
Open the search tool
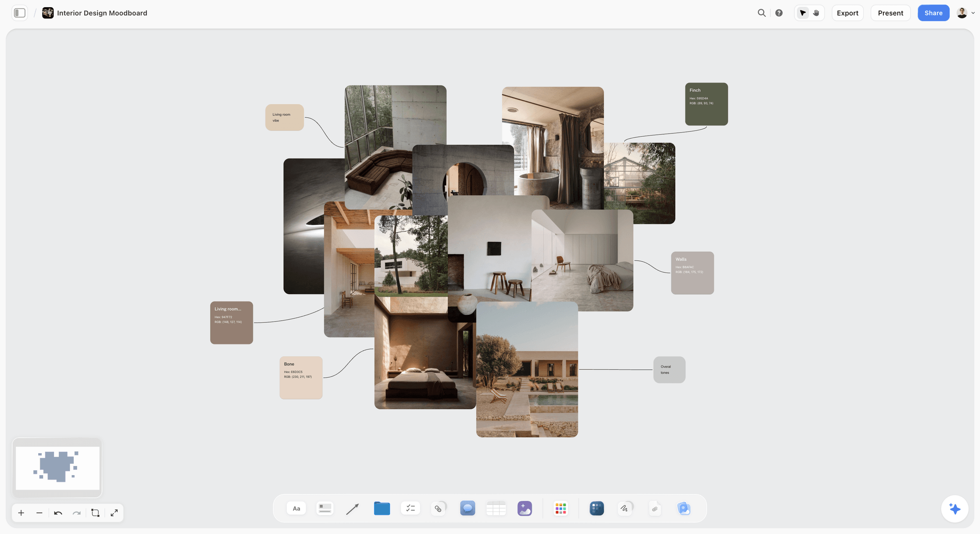click(762, 13)
